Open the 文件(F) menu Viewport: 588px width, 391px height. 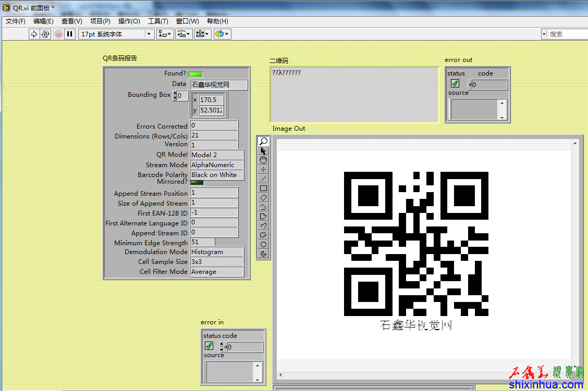coord(15,21)
